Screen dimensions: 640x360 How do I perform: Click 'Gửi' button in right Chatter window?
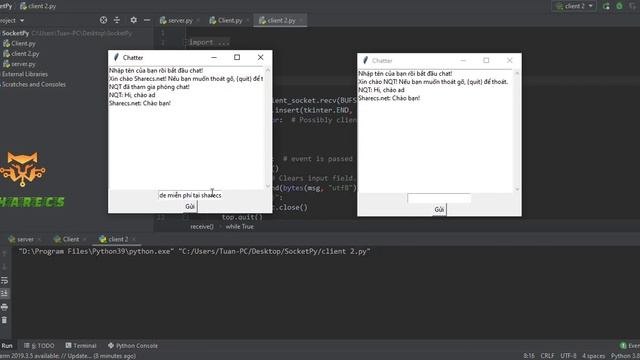(439, 210)
